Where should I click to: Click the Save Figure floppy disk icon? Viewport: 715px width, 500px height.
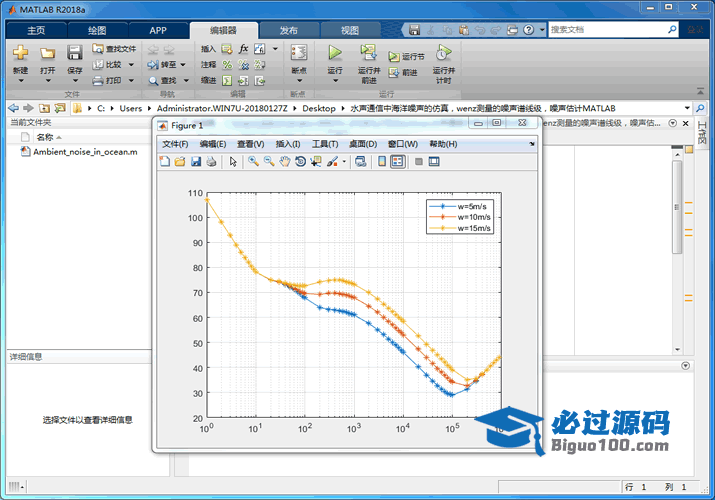pos(195,162)
